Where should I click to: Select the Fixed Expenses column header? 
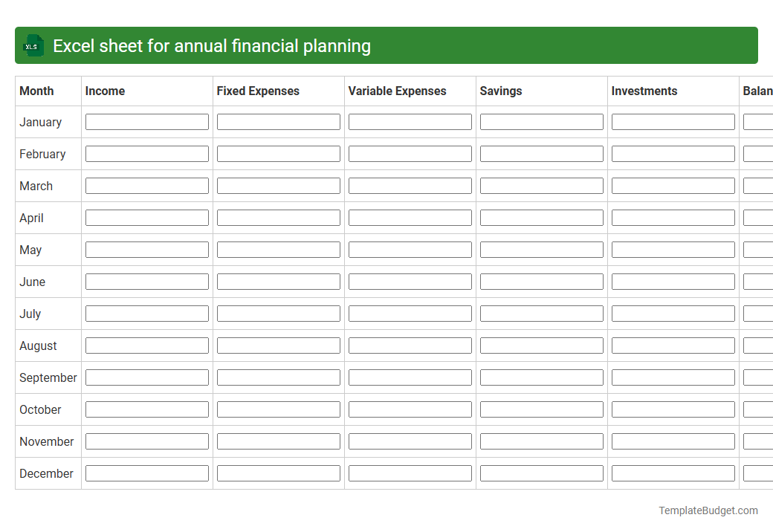click(257, 91)
